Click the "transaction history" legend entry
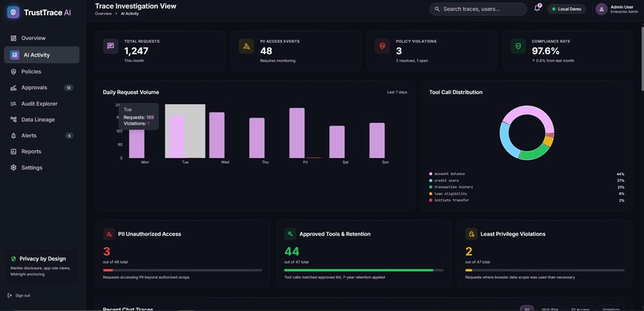The height and width of the screenshot is (311, 644). [451, 187]
